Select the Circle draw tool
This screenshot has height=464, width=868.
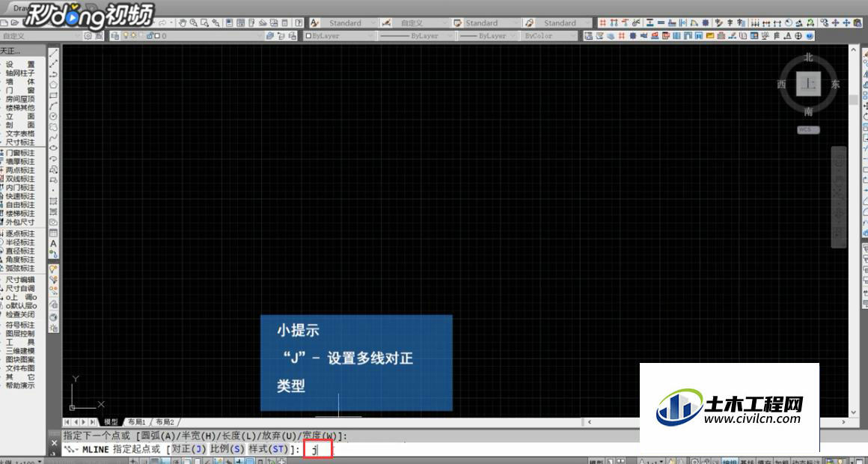[x=54, y=116]
